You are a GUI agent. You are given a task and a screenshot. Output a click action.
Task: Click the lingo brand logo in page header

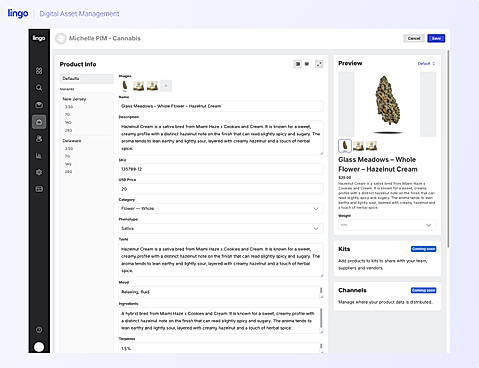coord(18,13)
